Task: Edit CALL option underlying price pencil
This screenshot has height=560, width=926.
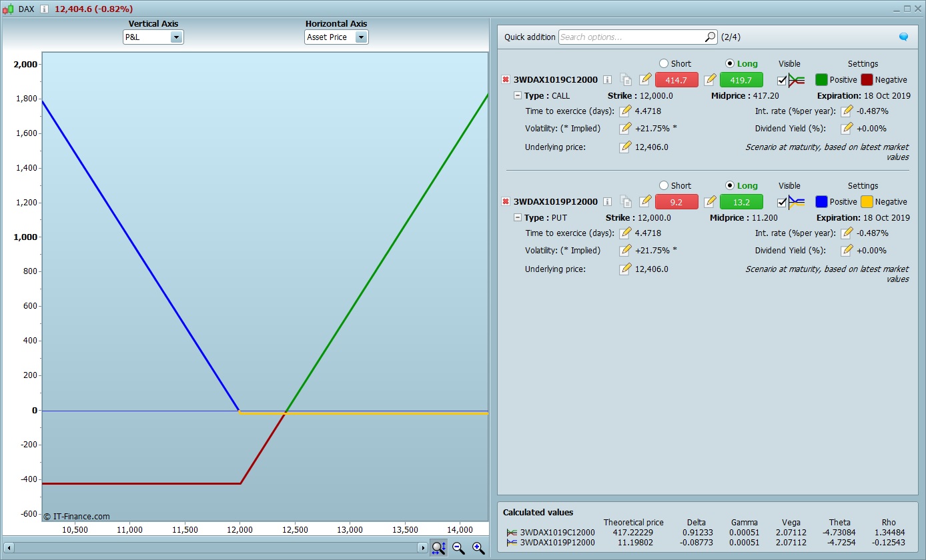Action: coord(625,147)
